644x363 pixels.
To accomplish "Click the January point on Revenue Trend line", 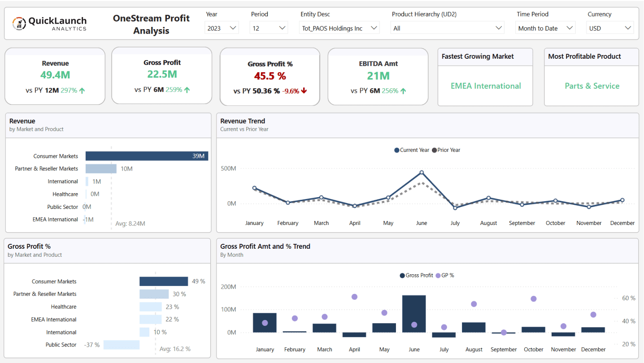I will point(254,188).
